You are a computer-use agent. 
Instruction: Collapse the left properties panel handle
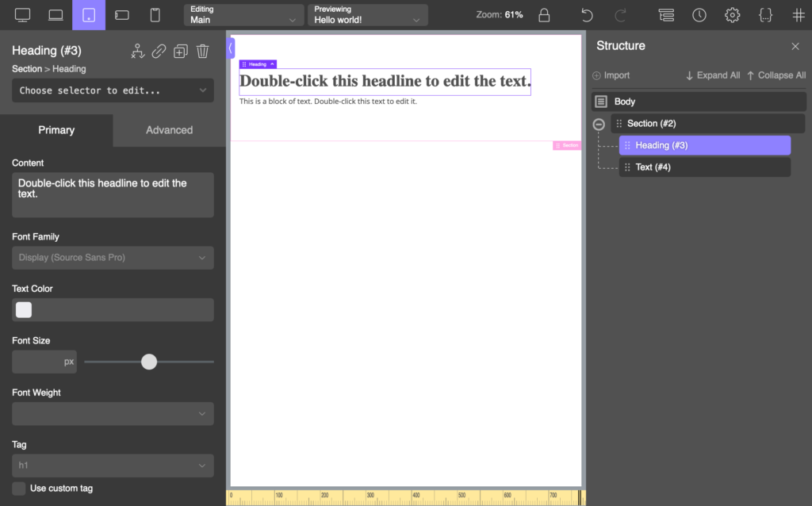230,48
